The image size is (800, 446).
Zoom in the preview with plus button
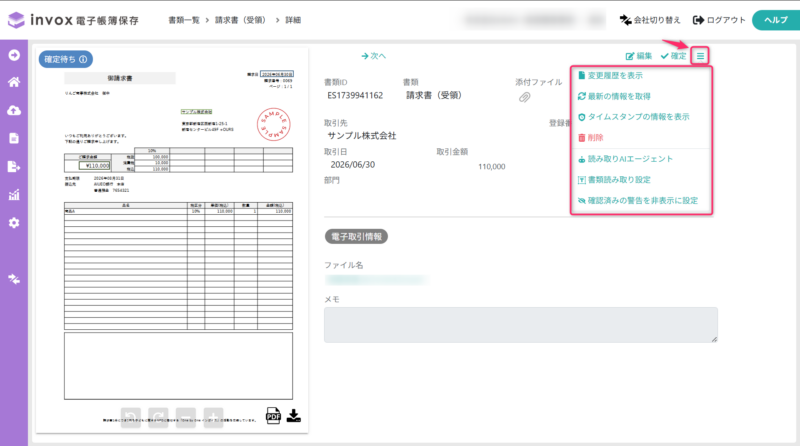click(213, 416)
